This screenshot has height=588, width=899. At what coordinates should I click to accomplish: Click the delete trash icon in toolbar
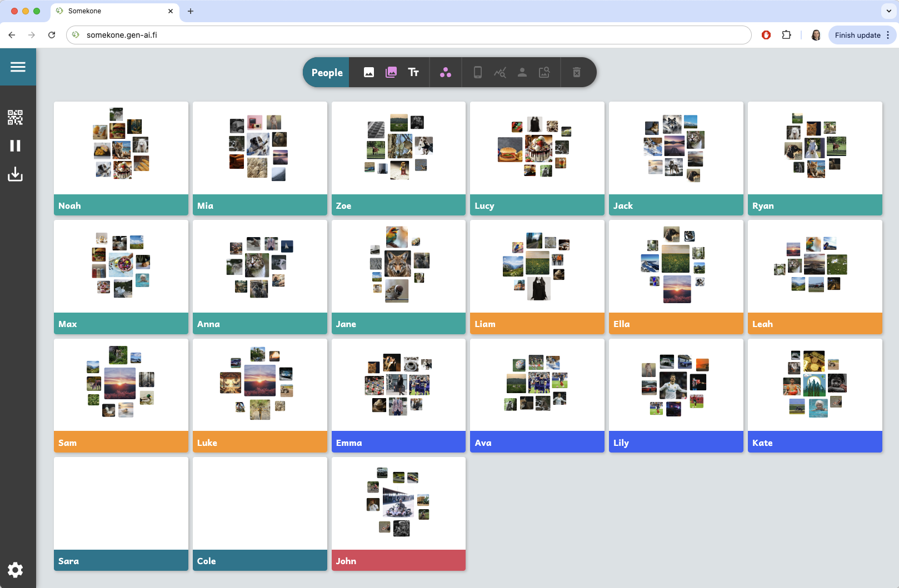[x=577, y=72]
